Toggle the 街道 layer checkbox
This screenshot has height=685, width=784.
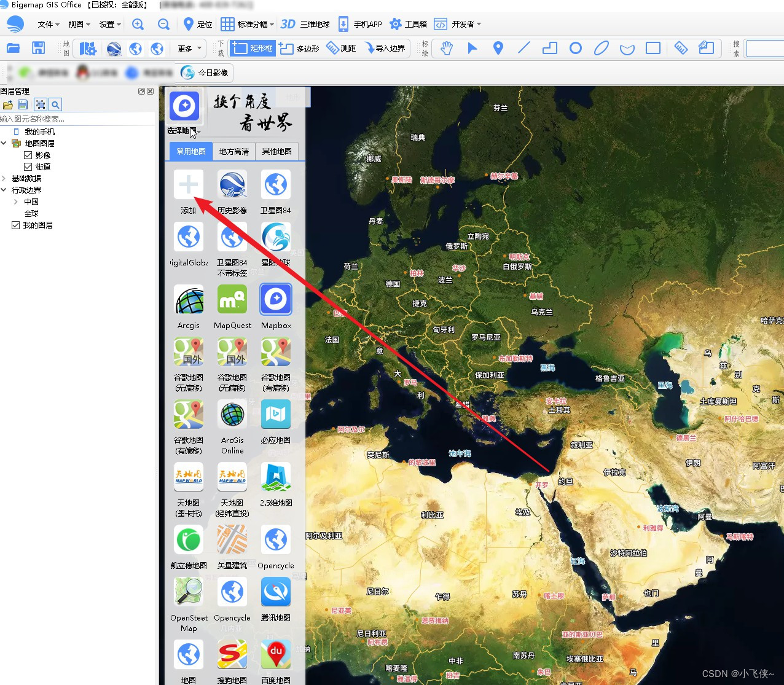tap(28, 166)
